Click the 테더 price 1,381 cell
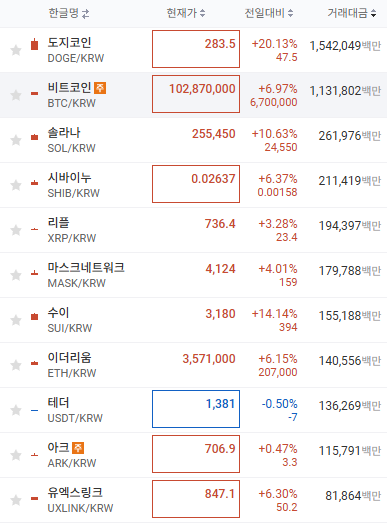The height and width of the screenshot is (524, 387). coord(196,409)
